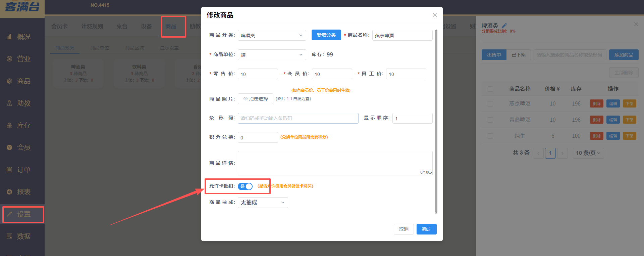The image size is (644, 256).
Task: Check the box for 燕京啤酒 row
Action: click(490, 104)
